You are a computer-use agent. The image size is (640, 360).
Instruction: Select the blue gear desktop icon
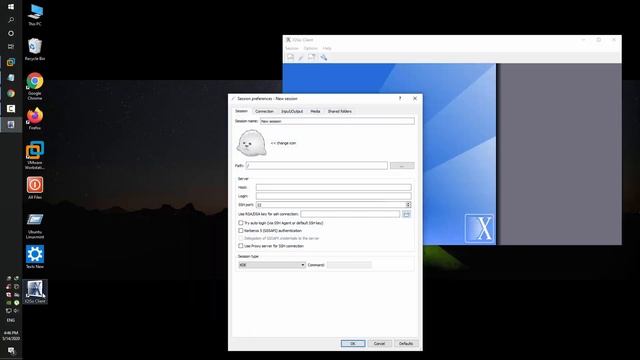coord(35,257)
